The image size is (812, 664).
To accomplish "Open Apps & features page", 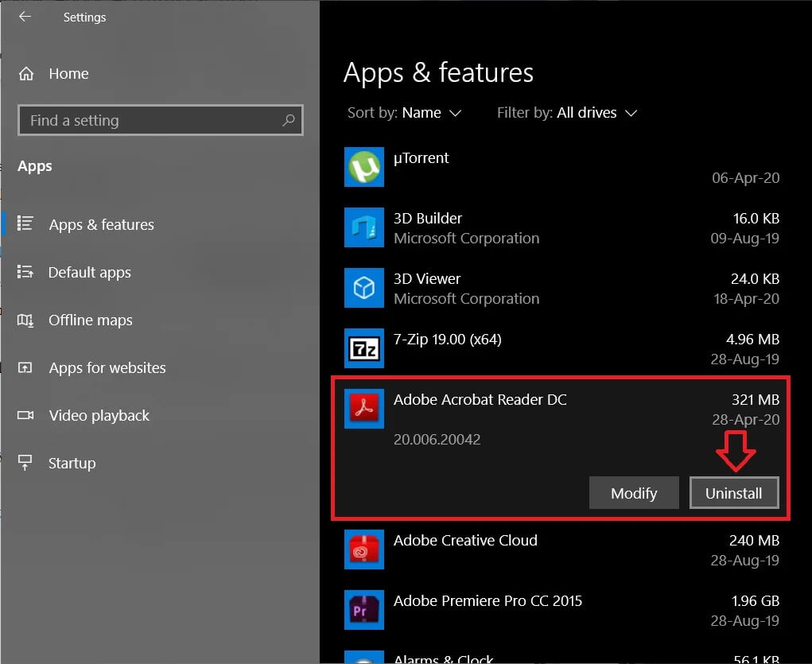I will click(x=102, y=224).
